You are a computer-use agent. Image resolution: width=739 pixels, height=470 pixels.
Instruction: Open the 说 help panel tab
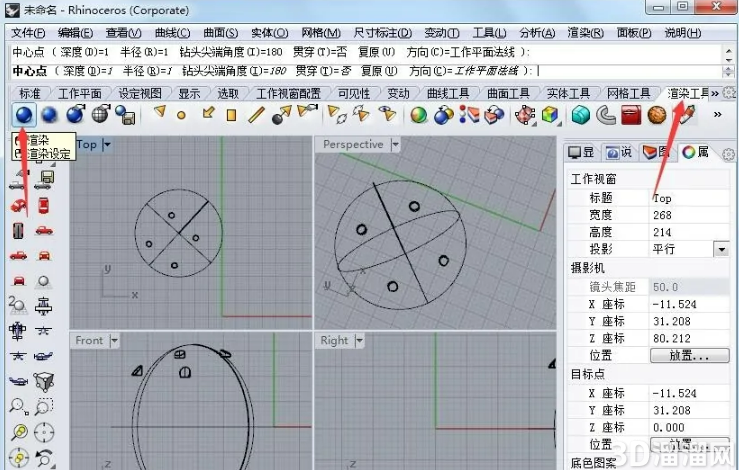pos(618,152)
